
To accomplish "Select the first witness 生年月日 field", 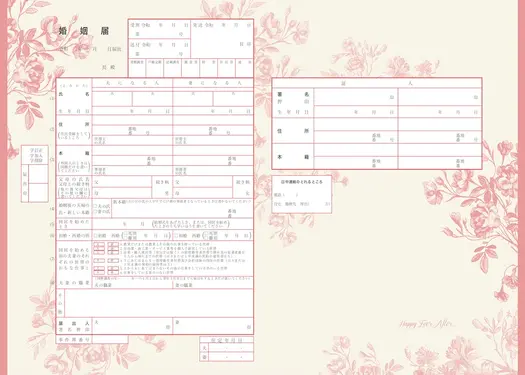I will 356,112.
